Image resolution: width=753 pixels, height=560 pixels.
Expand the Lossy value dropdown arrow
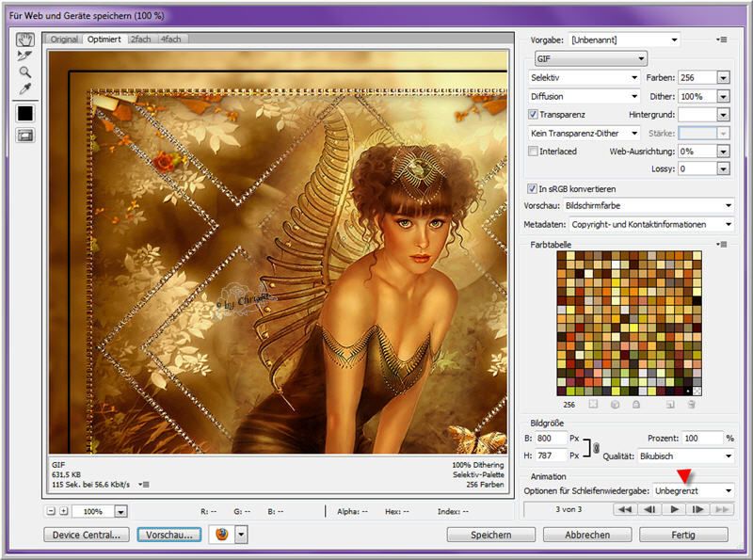723,168
